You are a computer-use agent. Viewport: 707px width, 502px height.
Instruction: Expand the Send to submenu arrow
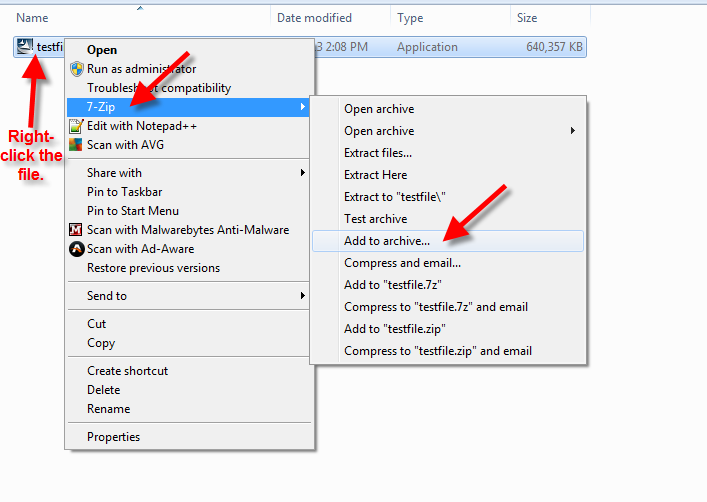[x=302, y=296]
